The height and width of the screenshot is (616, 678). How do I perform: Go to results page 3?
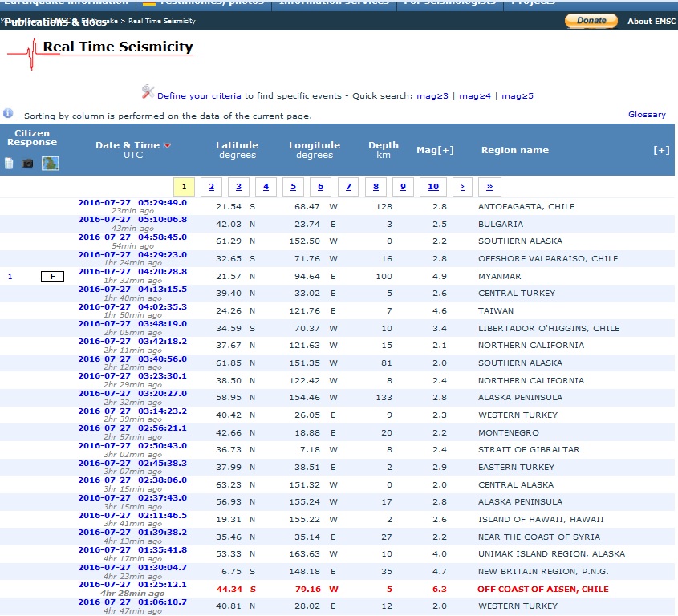[238, 187]
